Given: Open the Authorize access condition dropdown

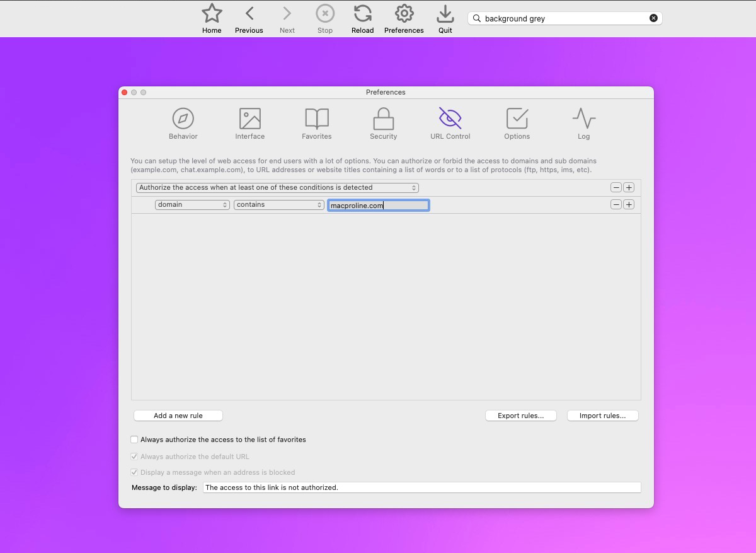Looking at the screenshot, I should 277,188.
